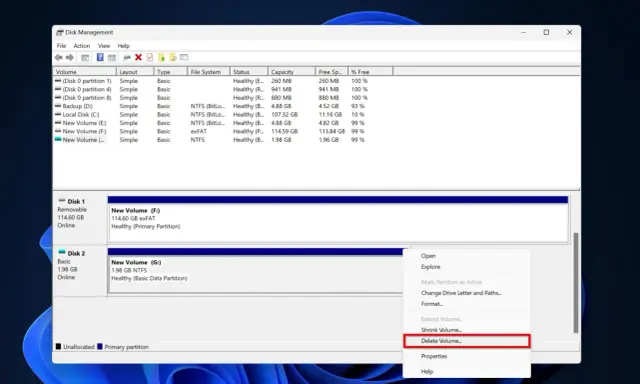Image resolution: width=640 pixels, height=384 pixels.
Task: Open the View menu
Action: [x=104, y=46]
